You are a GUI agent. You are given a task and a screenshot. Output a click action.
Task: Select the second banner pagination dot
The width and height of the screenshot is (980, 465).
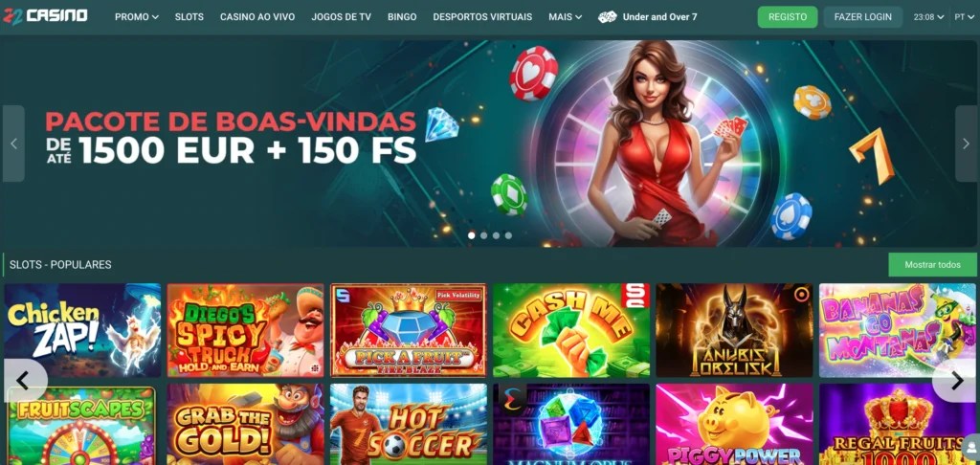pyautogui.click(x=483, y=235)
